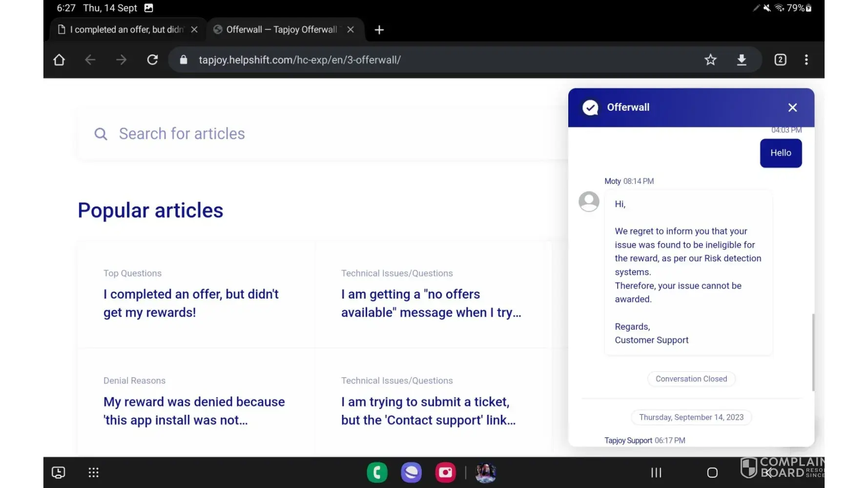Screen dimensions: 868x488
Task: Click the chat window scrollbar
Action: pyautogui.click(x=813, y=351)
